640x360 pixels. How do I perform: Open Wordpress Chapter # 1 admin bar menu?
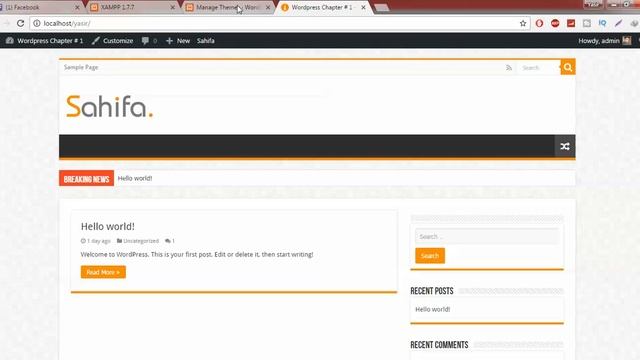point(44,41)
